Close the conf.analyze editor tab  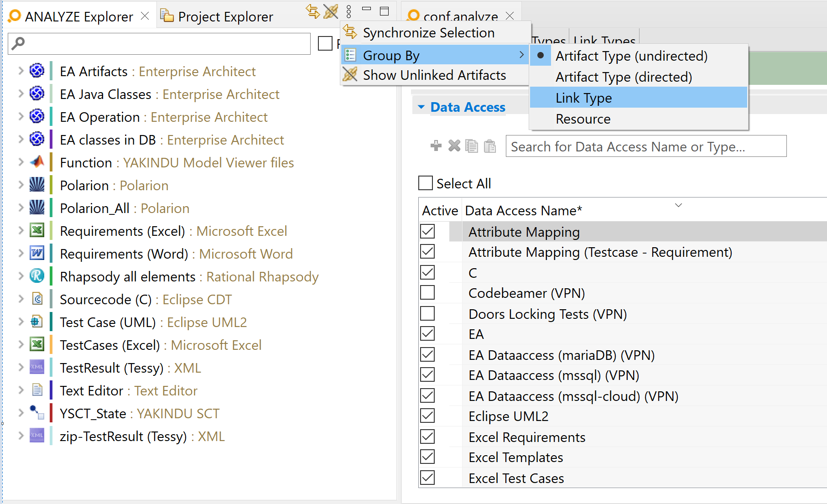pyautogui.click(x=510, y=16)
